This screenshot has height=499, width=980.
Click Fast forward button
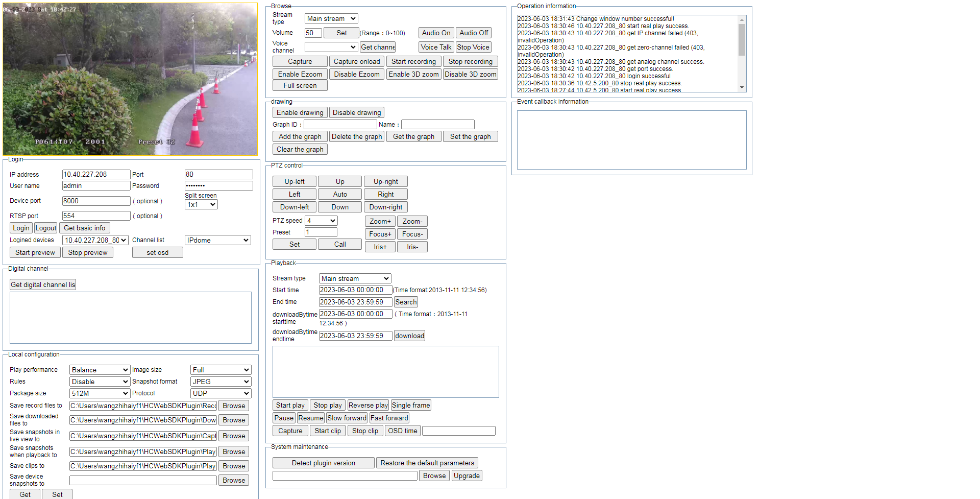pos(389,418)
